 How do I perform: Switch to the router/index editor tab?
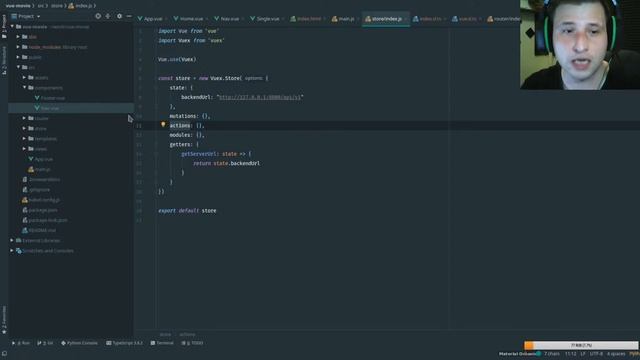[504, 19]
